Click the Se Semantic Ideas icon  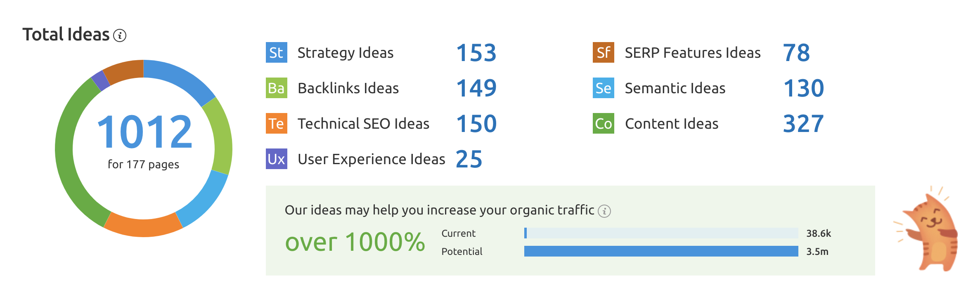pyautogui.click(x=603, y=88)
